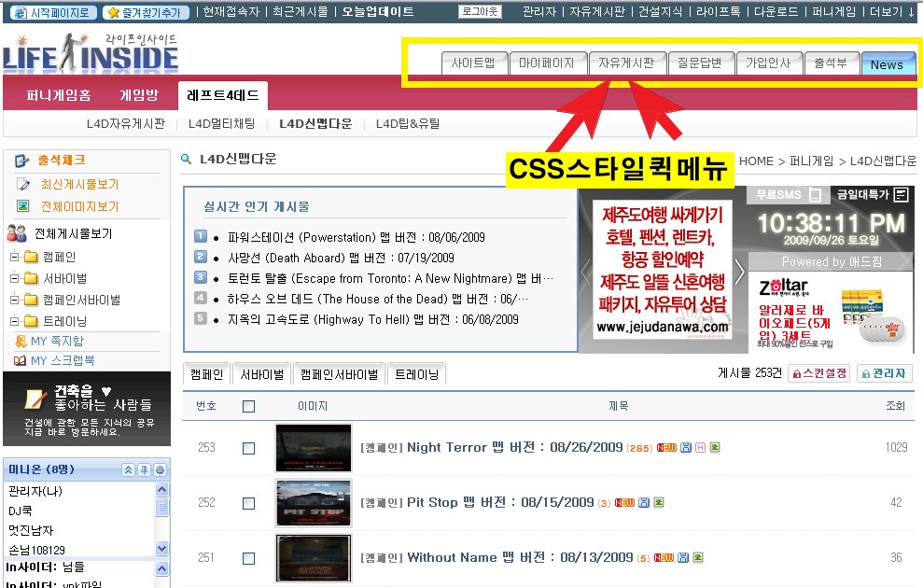Click the 미니온 user list scroll-up arrow
Image resolution: width=923 pixels, height=588 pixels.
click(161, 490)
